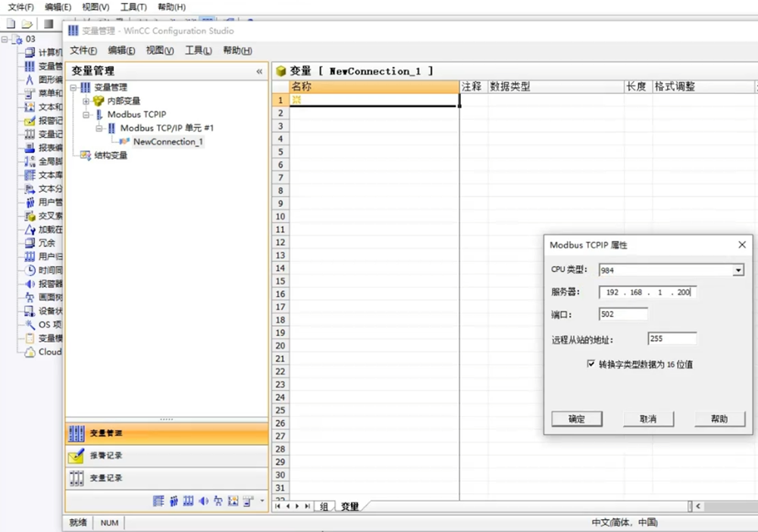Image resolution: width=758 pixels, height=532 pixels.
Task: Open 变量管理 editor in navigation bar
Action: click(x=167, y=433)
